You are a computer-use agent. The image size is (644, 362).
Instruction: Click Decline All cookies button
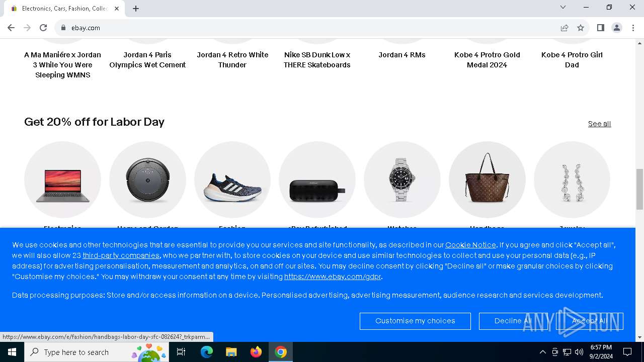click(513, 321)
